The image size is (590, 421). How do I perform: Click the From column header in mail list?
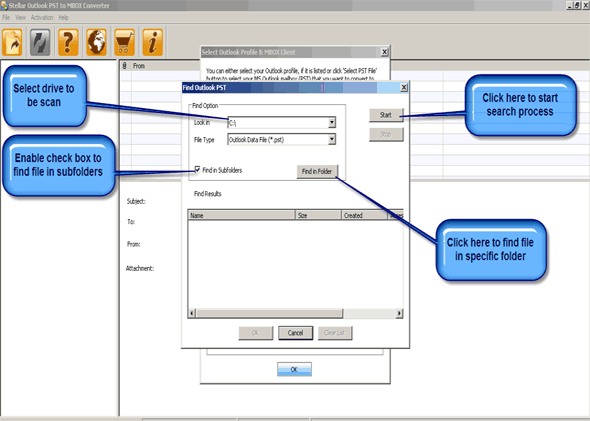click(x=138, y=66)
